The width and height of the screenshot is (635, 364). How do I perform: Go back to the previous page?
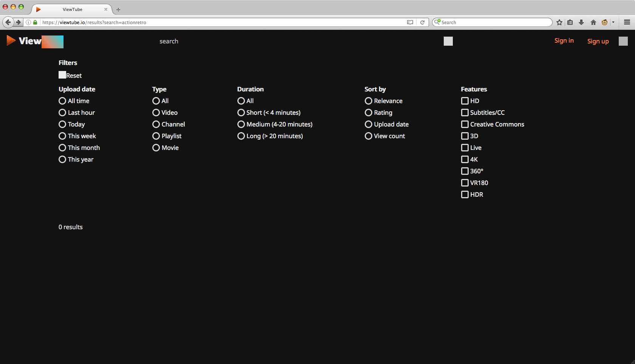(8, 22)
